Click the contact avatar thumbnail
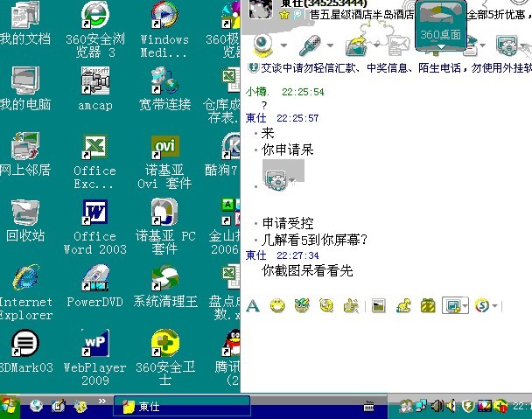 pyautogui.click(x=261, y=9)
